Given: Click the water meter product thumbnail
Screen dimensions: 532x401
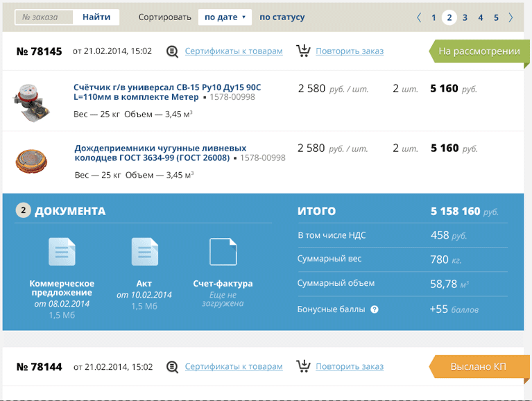Looking at the screenshot, I should [x=30, y=101].
